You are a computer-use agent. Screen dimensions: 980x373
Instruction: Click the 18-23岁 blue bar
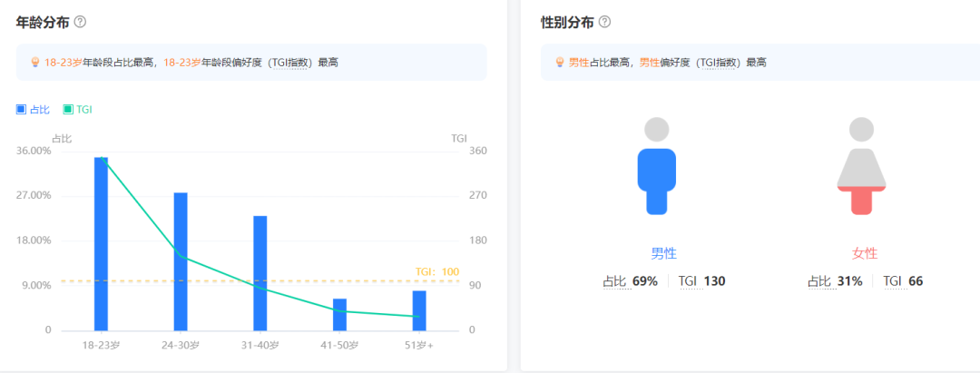[101, 243]
